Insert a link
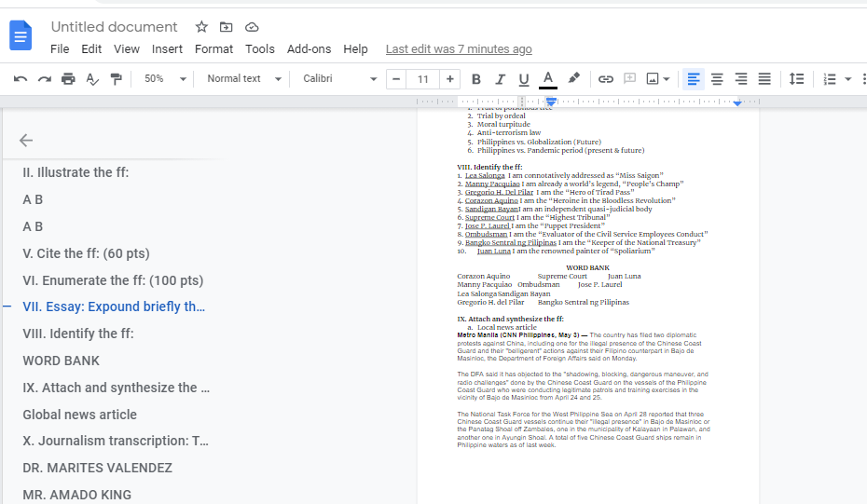This screenshot has height=504, width=867. (x=606, y=79)
